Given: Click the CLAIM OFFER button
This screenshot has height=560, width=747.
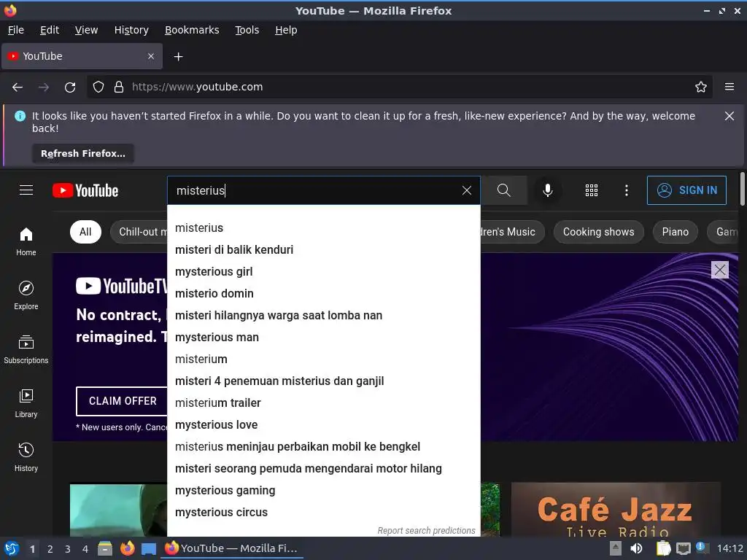Looking at the screenshot, I should (123, 401).
